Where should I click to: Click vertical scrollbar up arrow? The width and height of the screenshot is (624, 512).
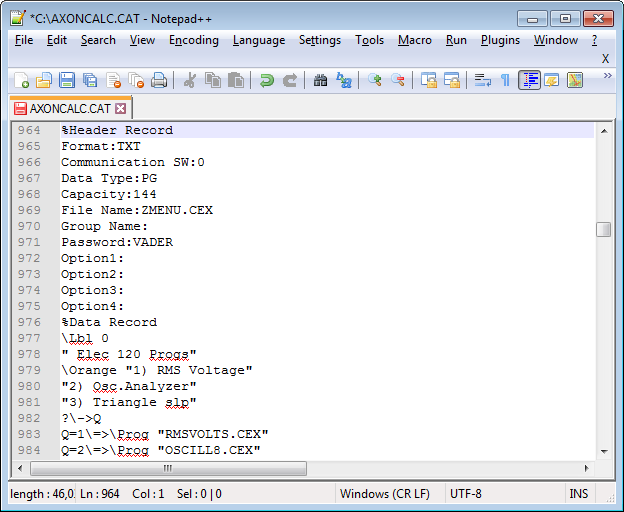click(604, 131)
